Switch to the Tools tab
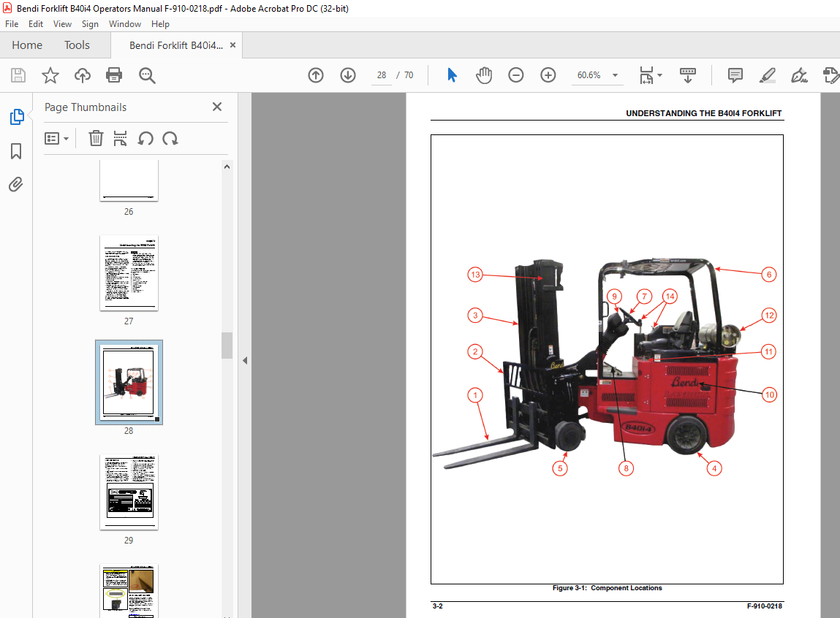The height and width of the screenshot is (618, 840). point(77,45)
